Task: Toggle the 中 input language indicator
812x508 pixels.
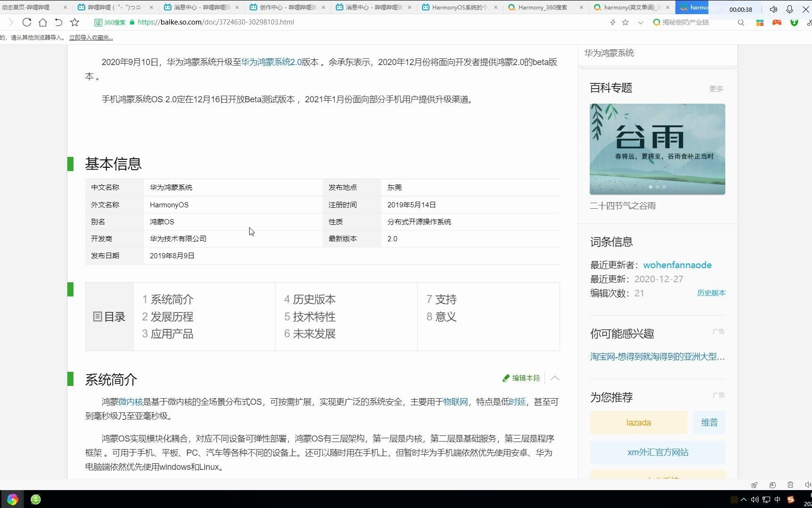Action: (778, 500)
